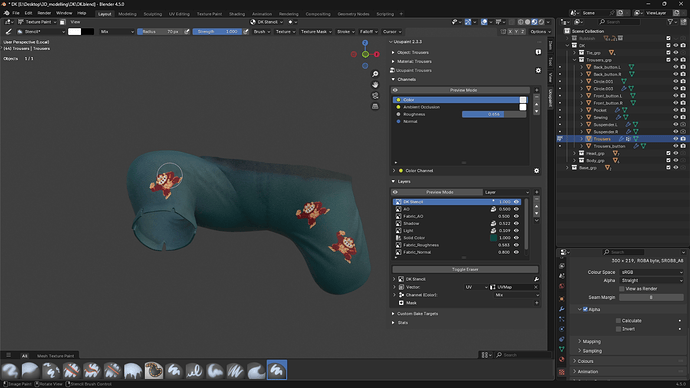Click the Toggle Eraser button
The image size is (690, 388).
coord(465,269)
